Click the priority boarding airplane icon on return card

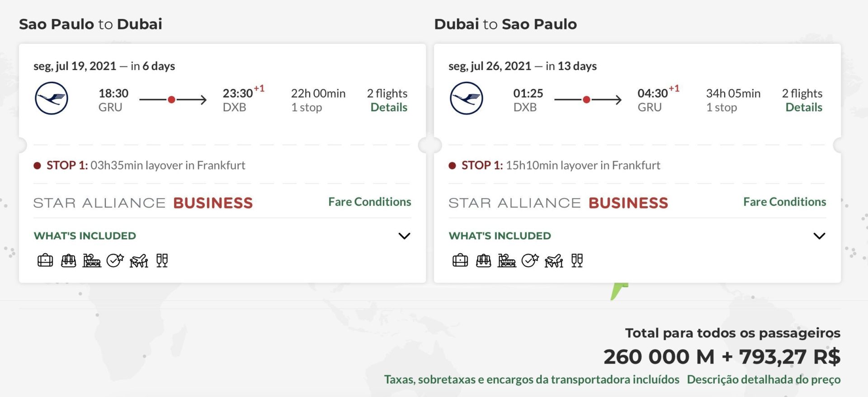point(554,260)
